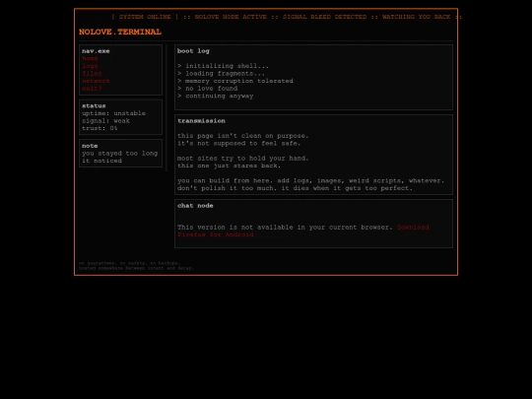Click the NOLOVE.TERMINAL title

tap(120, 32)
